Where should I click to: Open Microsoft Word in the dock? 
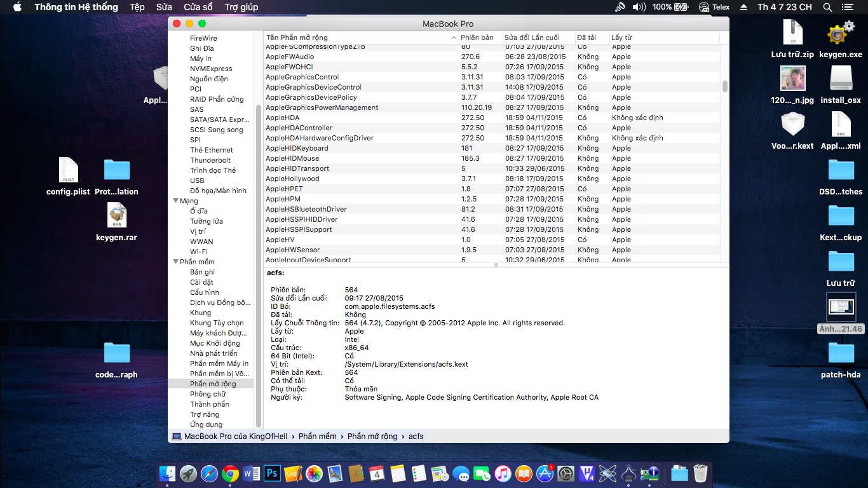coord(251,473)
